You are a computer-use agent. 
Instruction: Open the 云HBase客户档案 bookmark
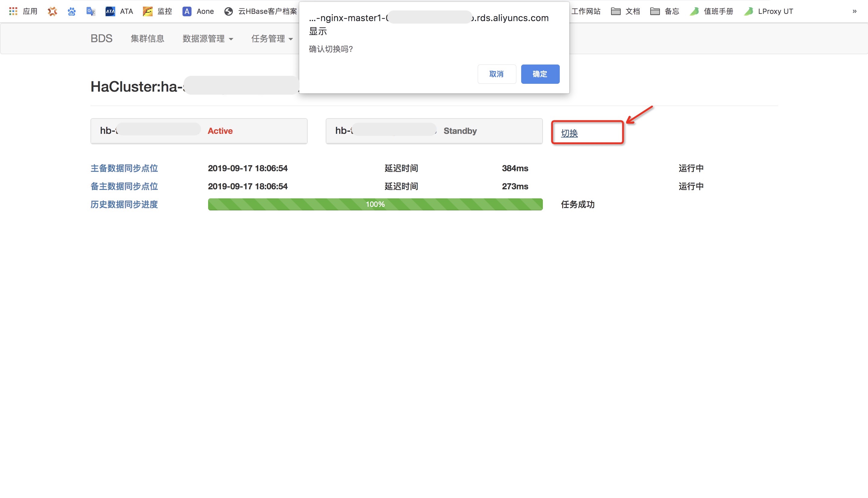(x=261, y=11)
